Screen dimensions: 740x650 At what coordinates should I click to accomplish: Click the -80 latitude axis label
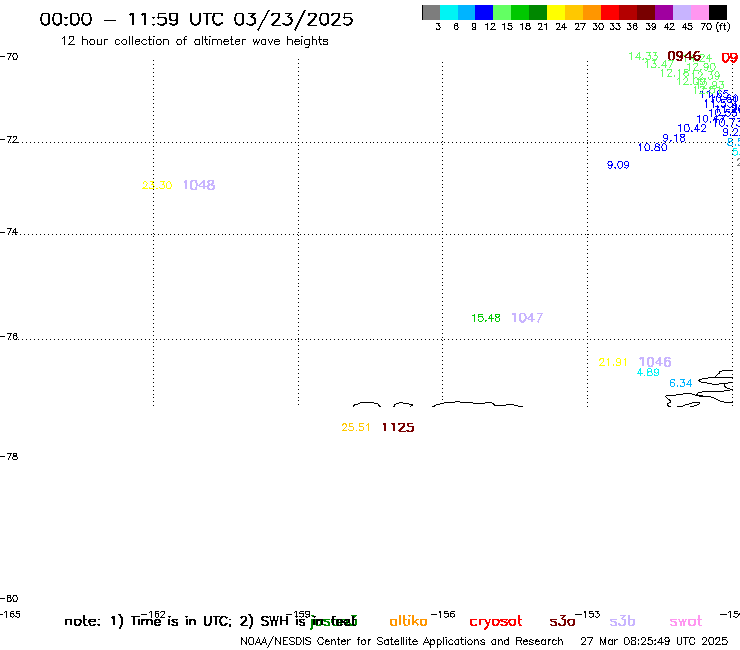click(x=9, y=599)
